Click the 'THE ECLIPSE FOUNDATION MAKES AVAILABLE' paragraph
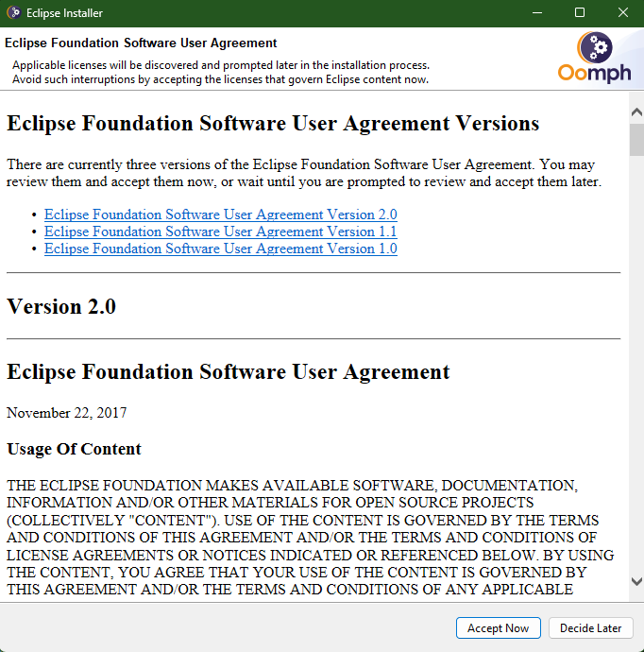The width and height of the screenshot is (644, 652). point(311,538)
